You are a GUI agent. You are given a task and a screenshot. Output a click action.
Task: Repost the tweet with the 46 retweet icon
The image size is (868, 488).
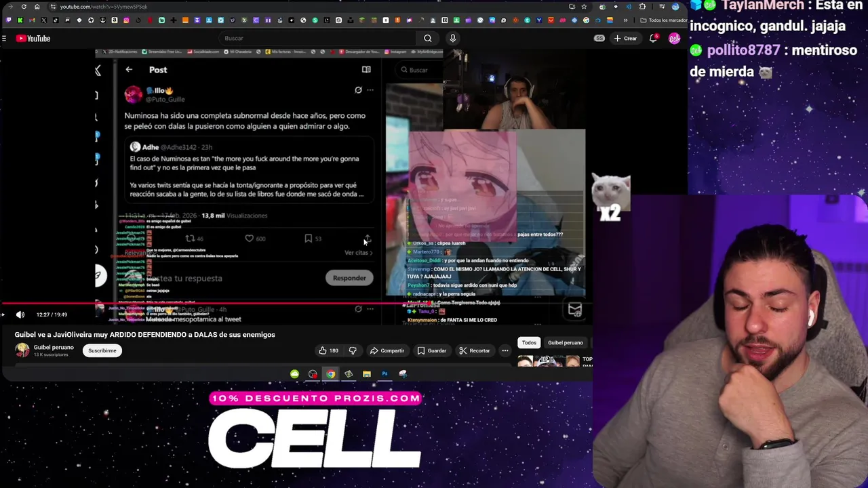191,239
